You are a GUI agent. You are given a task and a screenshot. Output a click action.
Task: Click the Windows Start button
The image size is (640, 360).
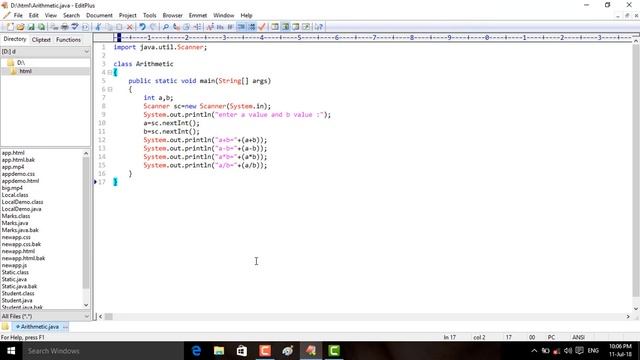[x=11, y=351]
